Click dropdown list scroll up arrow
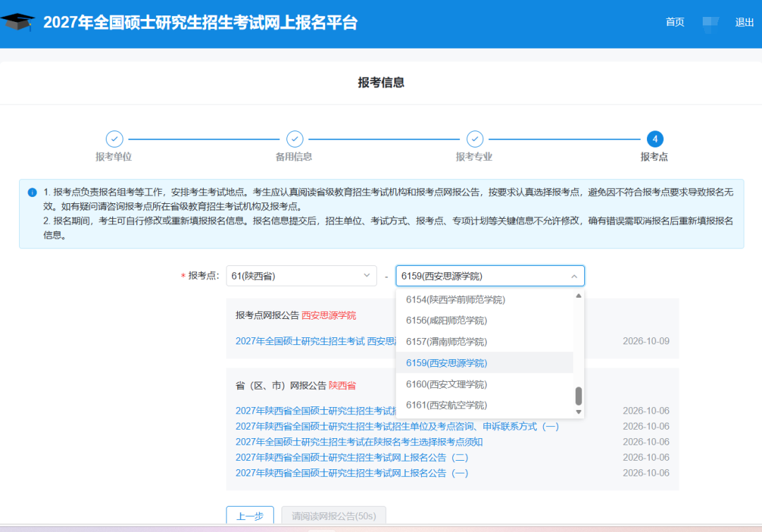Screen dimensions: 762x532 point(579,296)
